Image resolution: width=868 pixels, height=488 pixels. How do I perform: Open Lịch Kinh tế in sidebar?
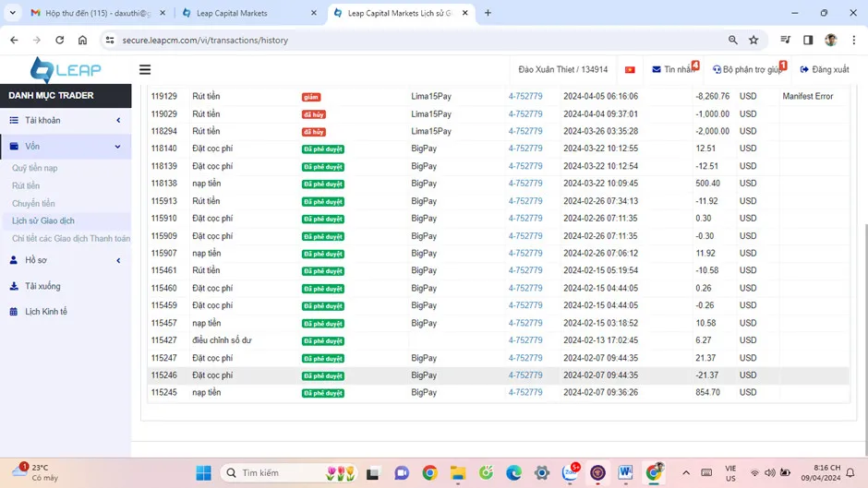[46, 312]
